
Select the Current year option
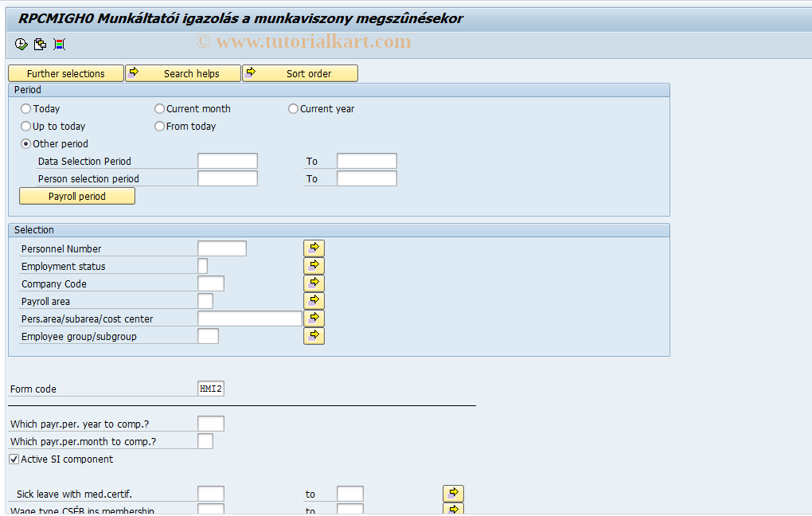coord(293,108)
